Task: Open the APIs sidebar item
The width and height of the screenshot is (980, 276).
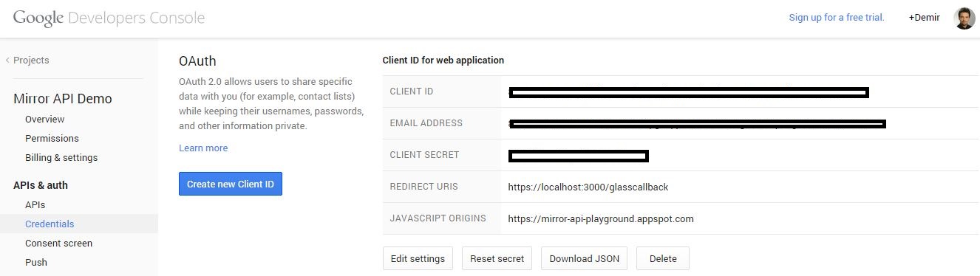Action: (x=35, y=204)
